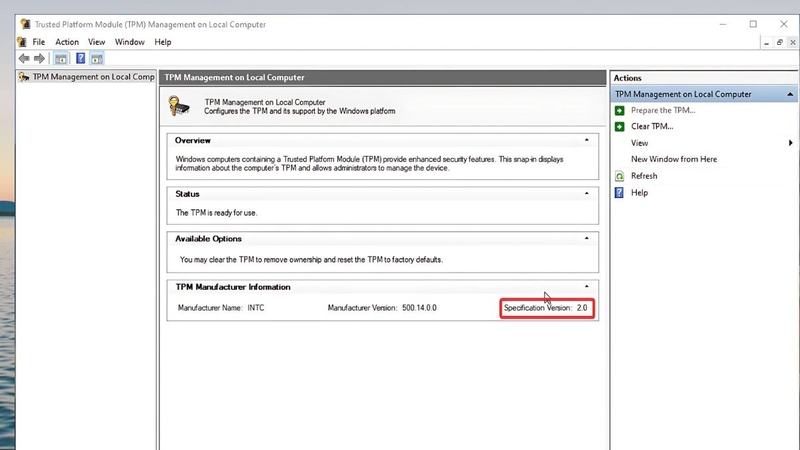Open the Action menu

point(67,42)
